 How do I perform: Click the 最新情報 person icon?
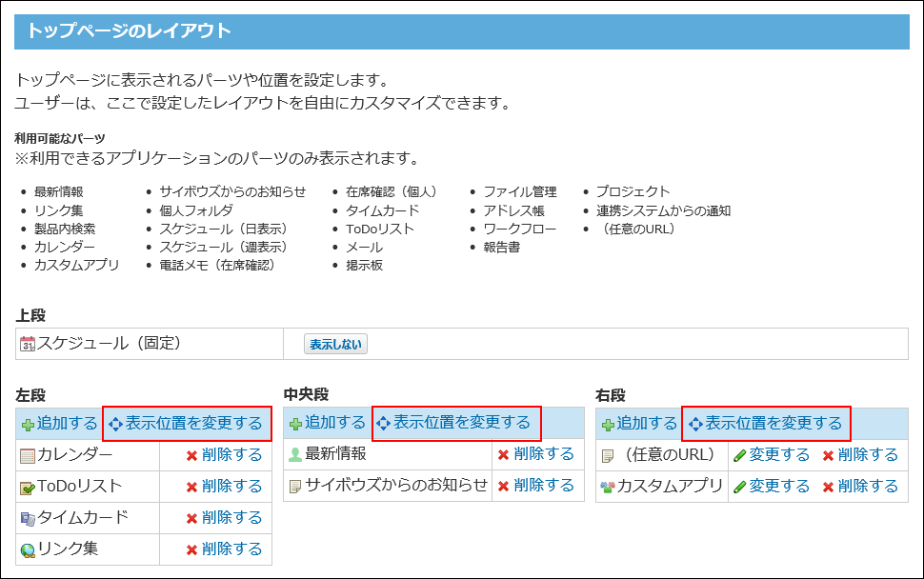pos(296,454)
